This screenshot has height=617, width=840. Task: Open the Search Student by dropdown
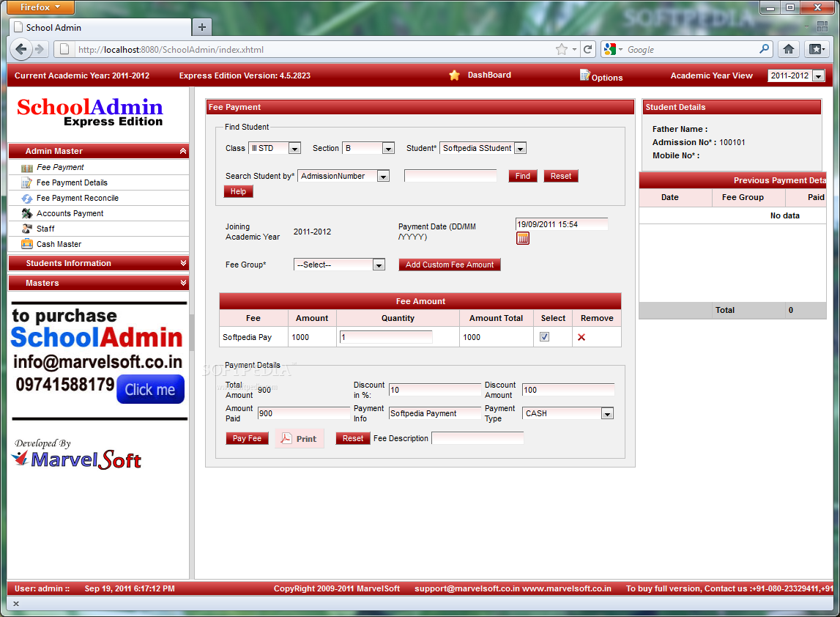click(x=383, y=177)
